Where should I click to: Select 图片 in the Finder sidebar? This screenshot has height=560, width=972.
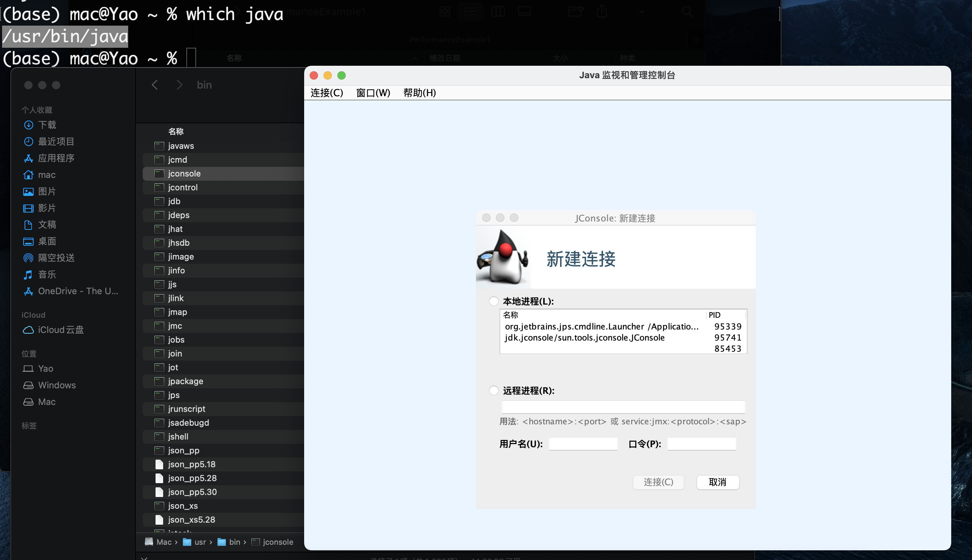[x=47, y=191]
